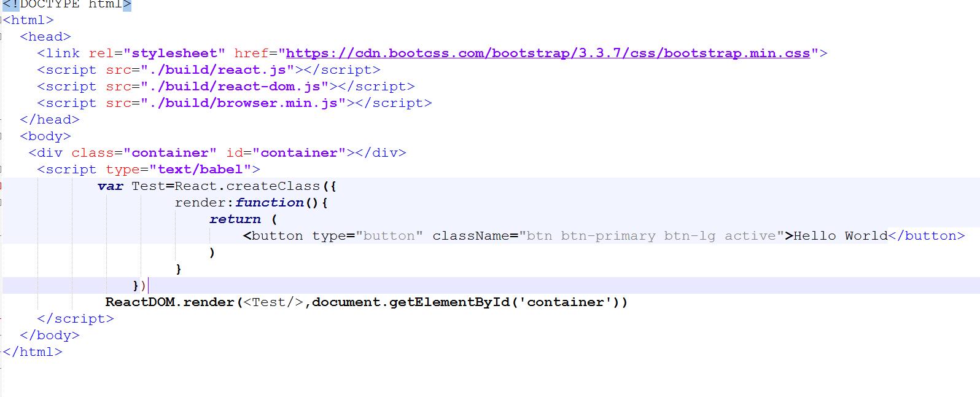Screen dimensions: 980x397
Task: Click the opening <head> tag
Action: pos(45,37)
